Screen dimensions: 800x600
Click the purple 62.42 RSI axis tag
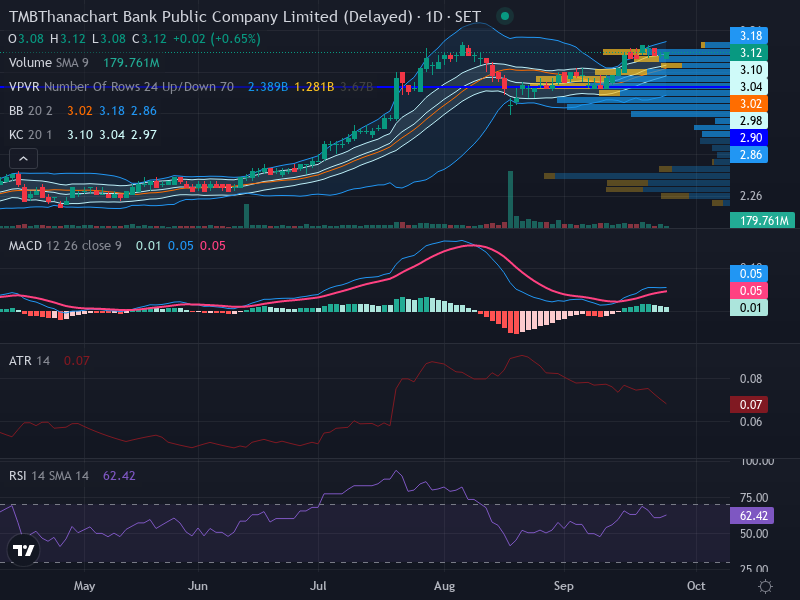pos(752,515)
